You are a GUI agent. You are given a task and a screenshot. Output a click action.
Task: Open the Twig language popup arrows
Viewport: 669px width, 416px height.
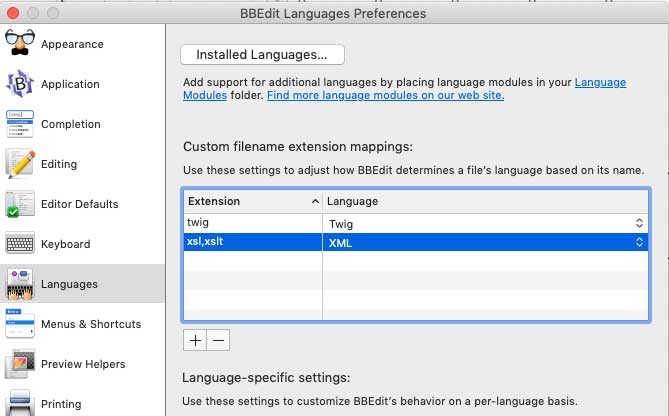coord(639,223)
